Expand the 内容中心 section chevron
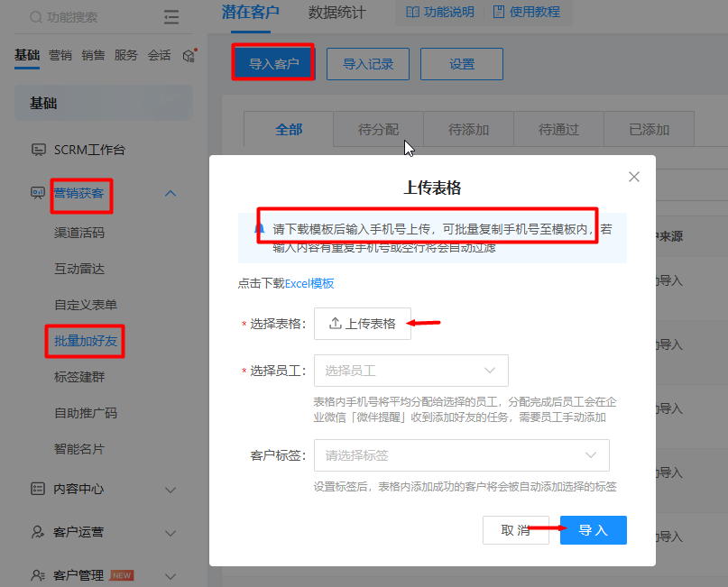This screenshot has height=587, width=728. coord(170,489)
